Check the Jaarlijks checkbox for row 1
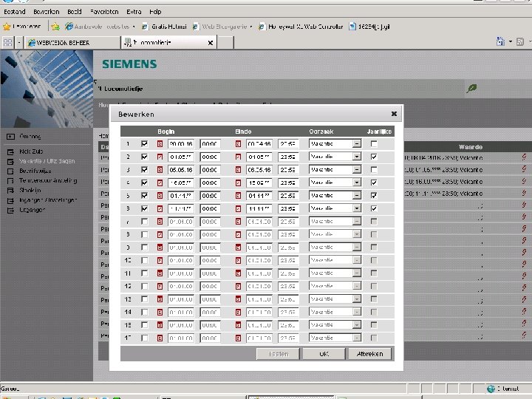The height and width of the screenshot is (399, 532). pos(374,144)
